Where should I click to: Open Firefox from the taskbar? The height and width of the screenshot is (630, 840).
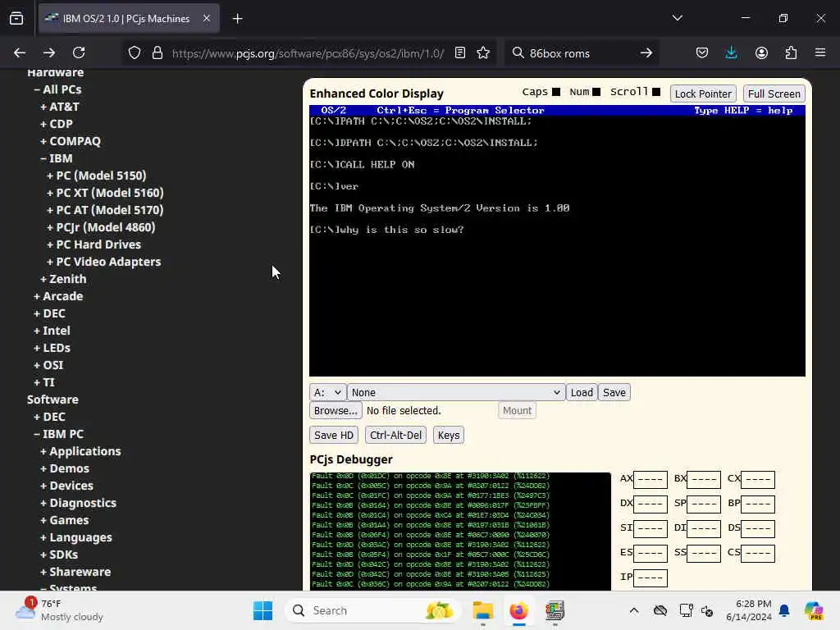pyautogui.click(x=518, y=610)
